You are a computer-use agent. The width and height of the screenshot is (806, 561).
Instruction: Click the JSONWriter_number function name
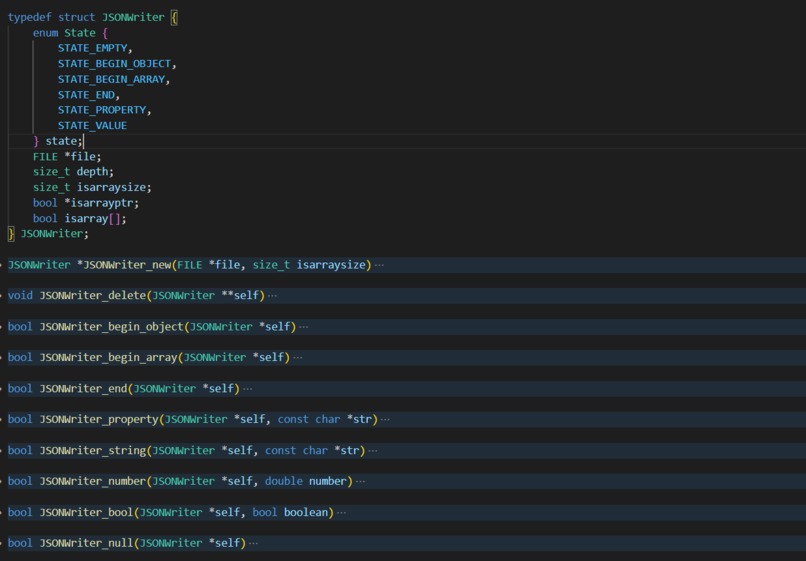click(x=93, y=481)
